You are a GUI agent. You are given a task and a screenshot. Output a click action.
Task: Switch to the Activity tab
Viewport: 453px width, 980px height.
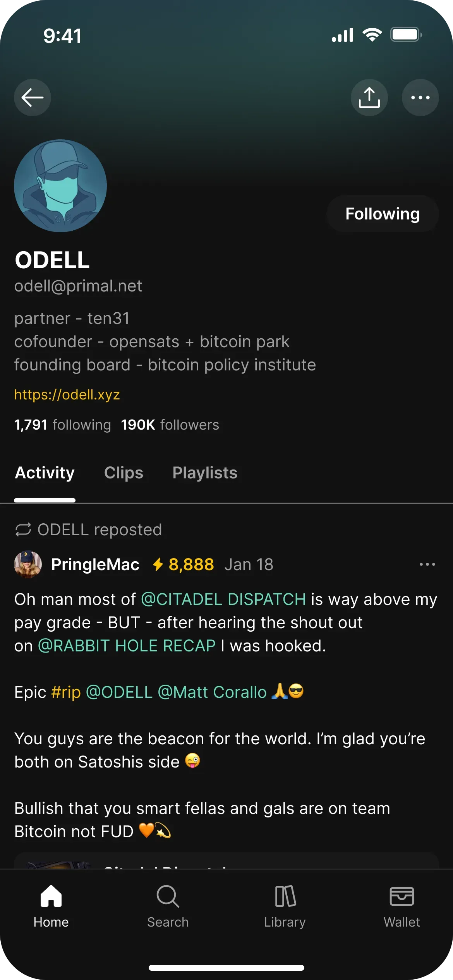click(45, 473)
